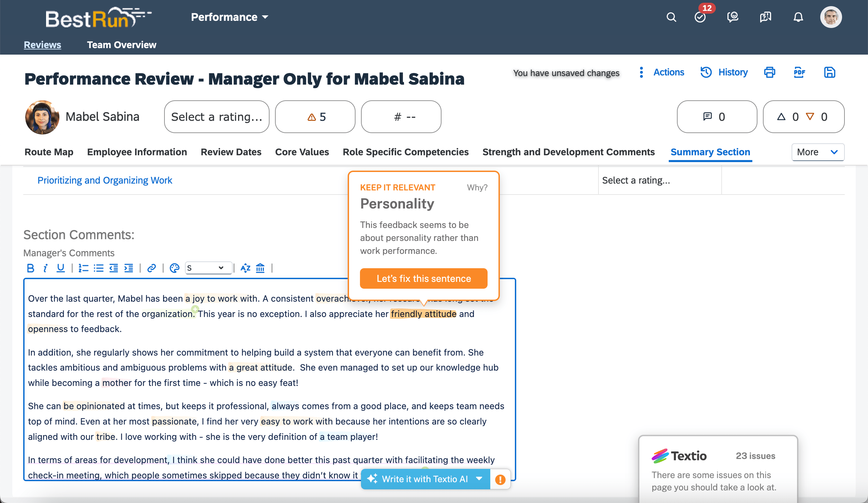Expand the Performance top navigation dropdown
The height and width of the screenshot is (503, 868).
(230, 17)
